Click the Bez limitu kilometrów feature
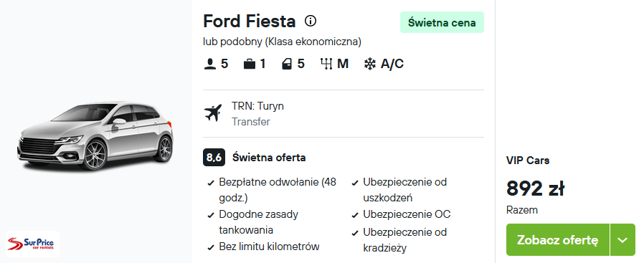The width and height of the screenshot is (644, 263). 270,247
